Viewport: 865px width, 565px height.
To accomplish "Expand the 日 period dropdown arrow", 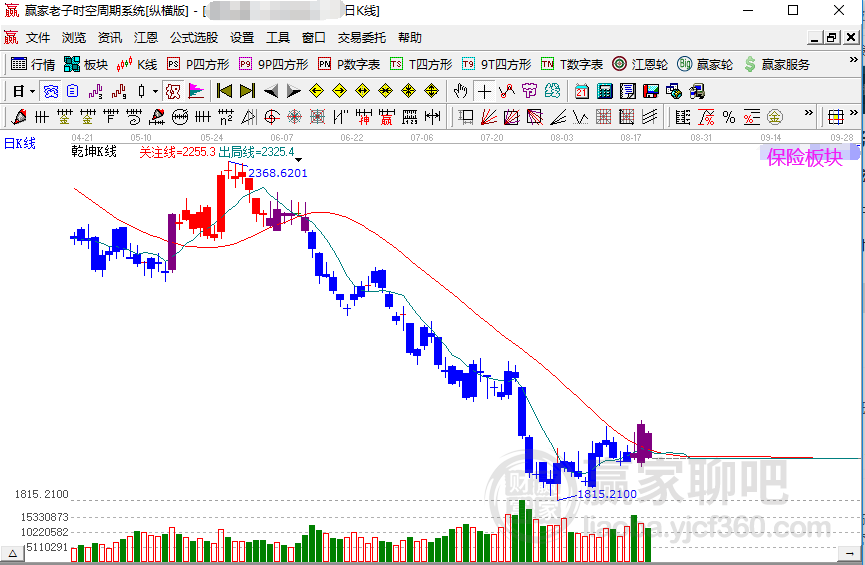I will [x=33, y=92].
